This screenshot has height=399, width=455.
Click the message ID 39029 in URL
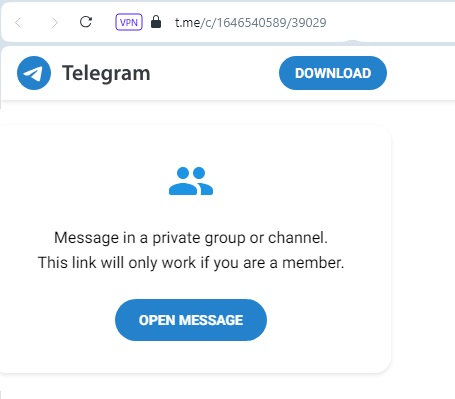(x=309, y=23)
